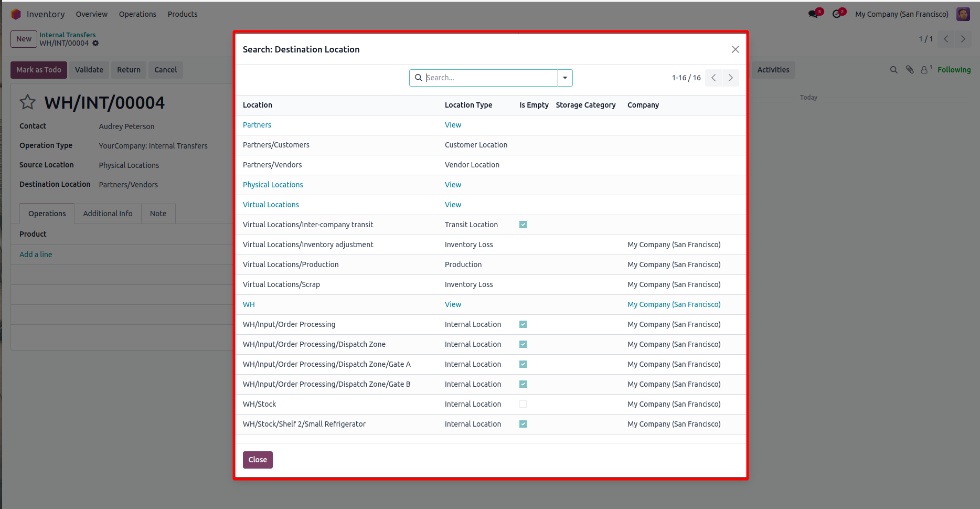This screenshot has width=980, height=509.
Task: Select the Partners/Customers location
Action: pyautogui.click(x=491, y=145)
